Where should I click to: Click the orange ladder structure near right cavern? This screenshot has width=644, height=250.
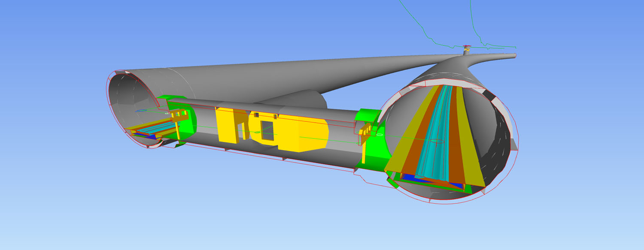coord(364,131)
